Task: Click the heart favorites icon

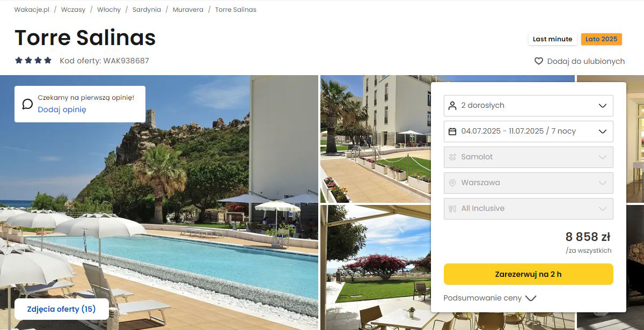Action: pyautogui.click(x=539, y=61)
